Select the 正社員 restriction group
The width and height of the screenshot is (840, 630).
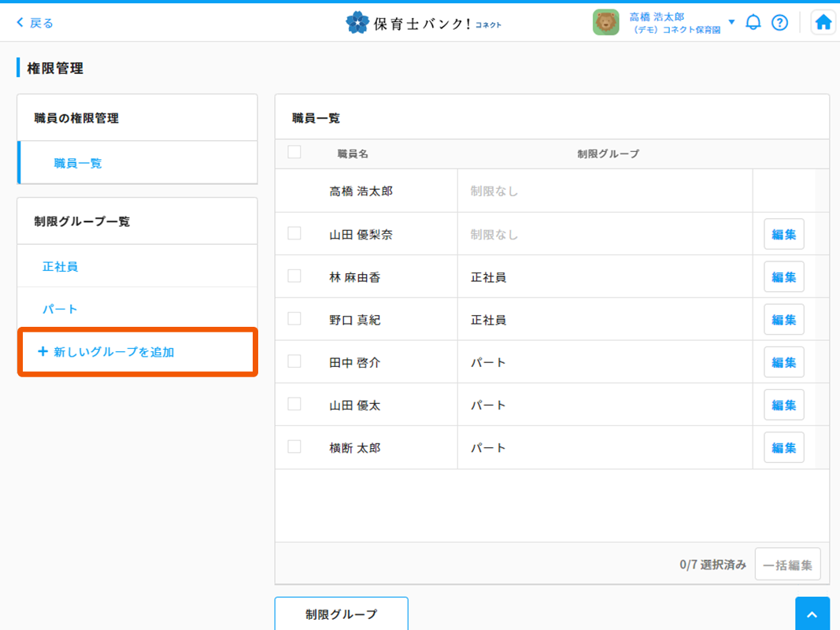tap(61, 267)
